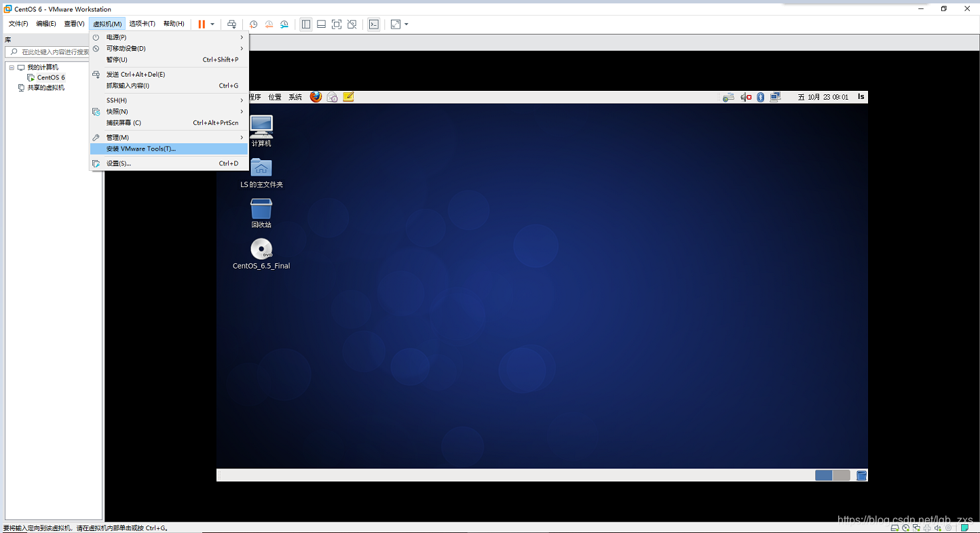
Task: Open 设置(S)... from the menu
Action: point(169,163)
